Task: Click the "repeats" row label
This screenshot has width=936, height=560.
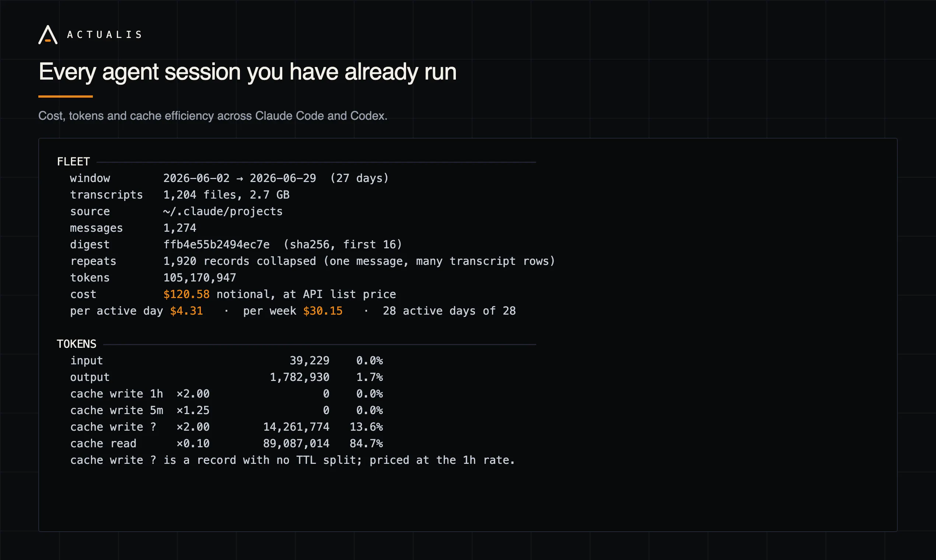Action: click(93, 261)
